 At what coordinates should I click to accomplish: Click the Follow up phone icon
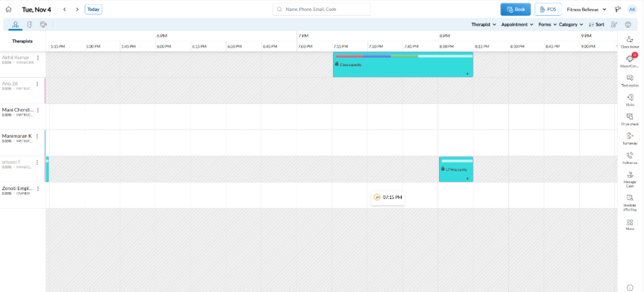click(630, 157)
